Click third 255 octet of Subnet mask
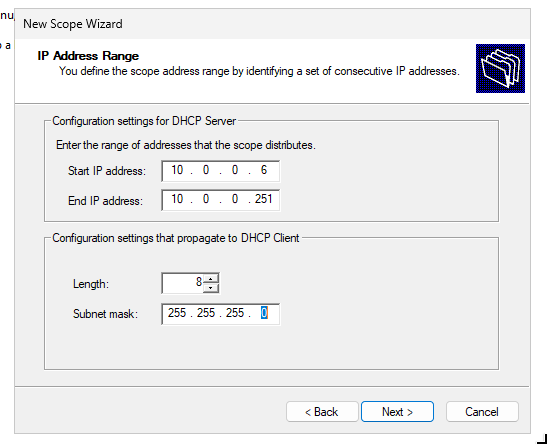The width and height of the screenshot is (547, 444). click(235, 313)
